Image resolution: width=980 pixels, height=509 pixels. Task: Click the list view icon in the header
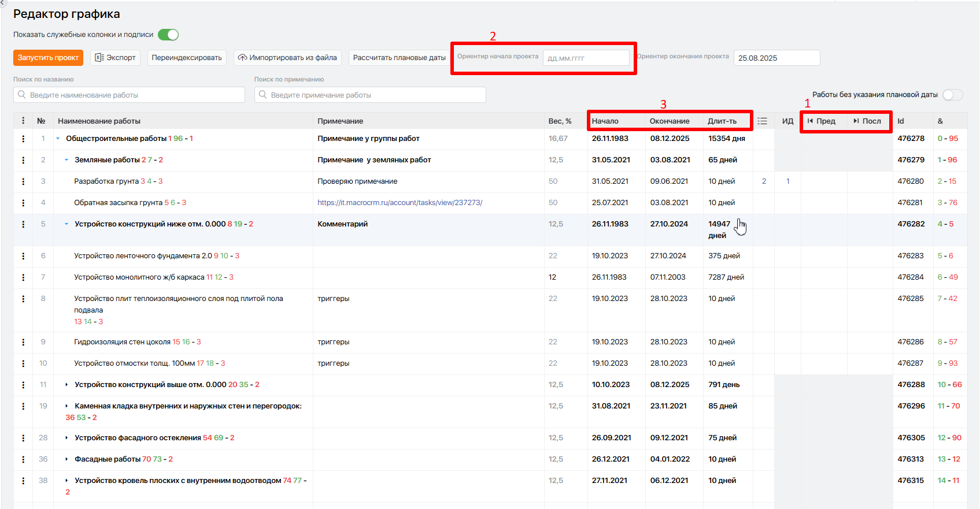763,121
